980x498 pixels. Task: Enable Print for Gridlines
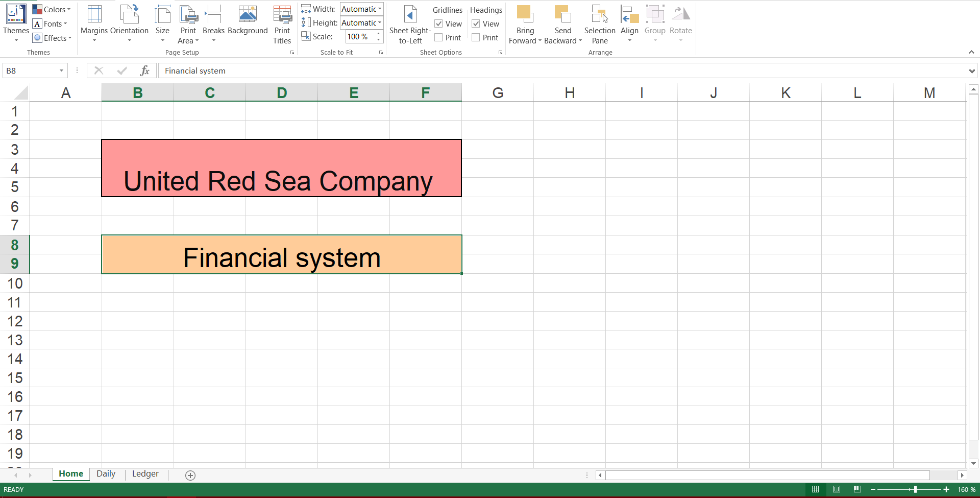[x=438, y=37]
